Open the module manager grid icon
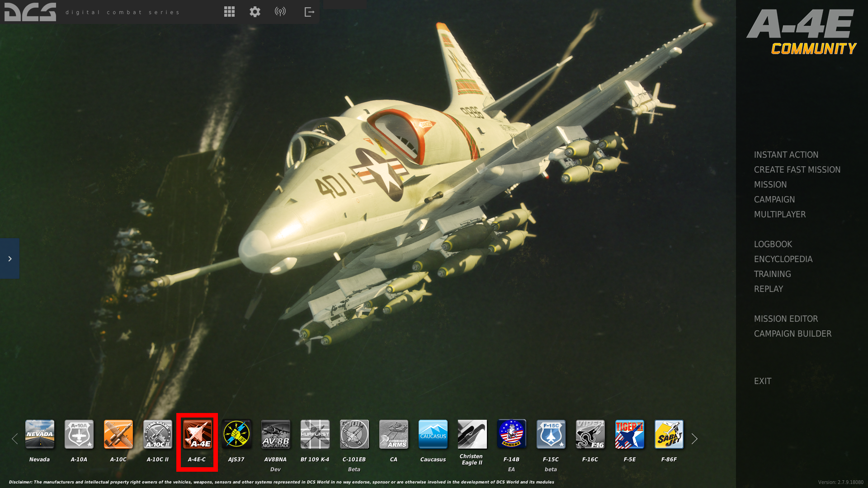Image resolution: width=868 pixels, height=488 pixels. [x=229, y=12]
